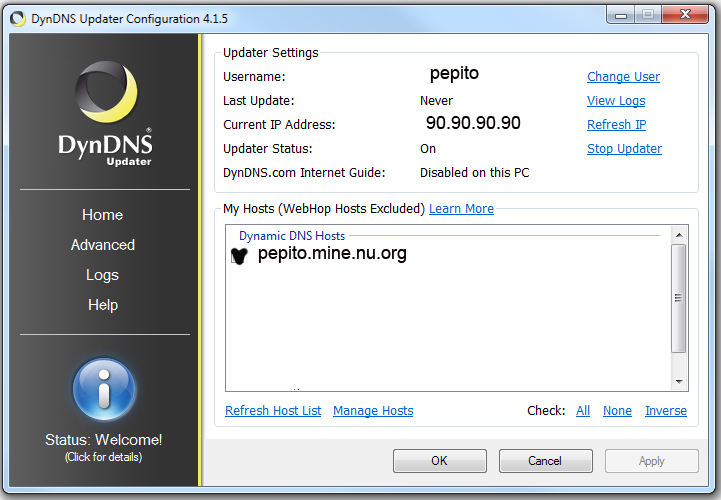721x500 pixels.
Task: Click the Refresh IP link
Action: (616, 125)
